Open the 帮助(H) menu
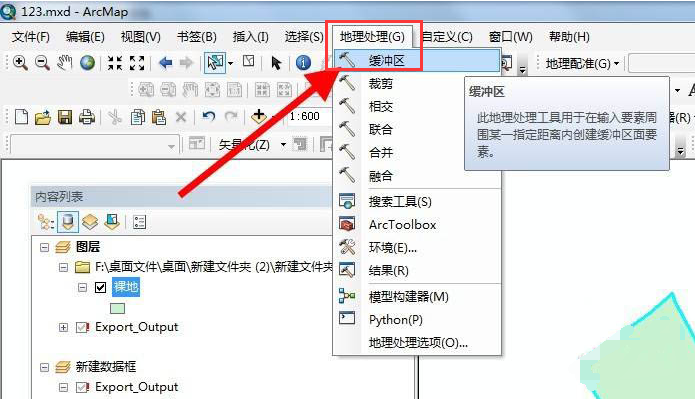The width and height of the screenshot is (695, 399). (569, 37)
